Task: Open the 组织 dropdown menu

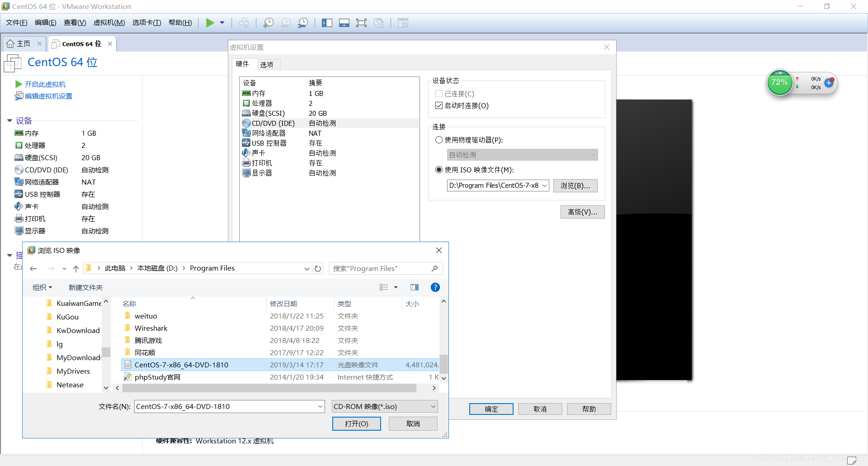Action: coord(42,287)
